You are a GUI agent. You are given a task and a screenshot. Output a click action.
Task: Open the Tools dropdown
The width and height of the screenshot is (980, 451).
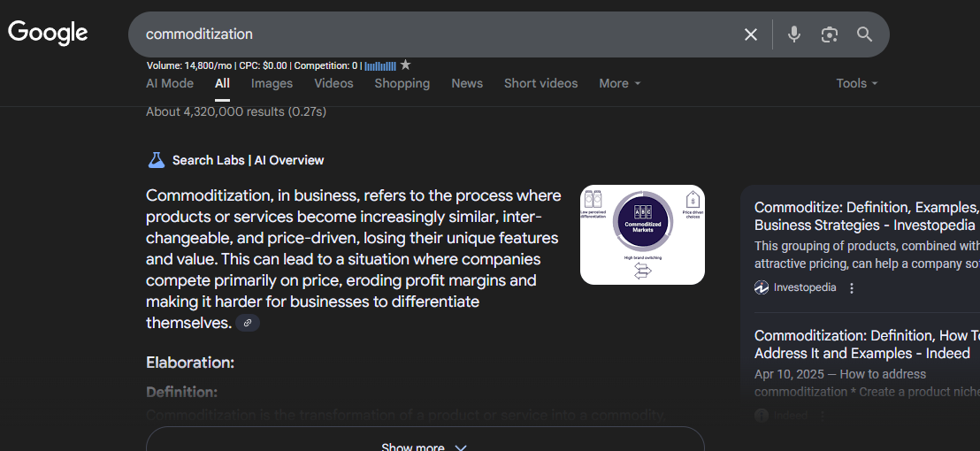click(856, 83)
